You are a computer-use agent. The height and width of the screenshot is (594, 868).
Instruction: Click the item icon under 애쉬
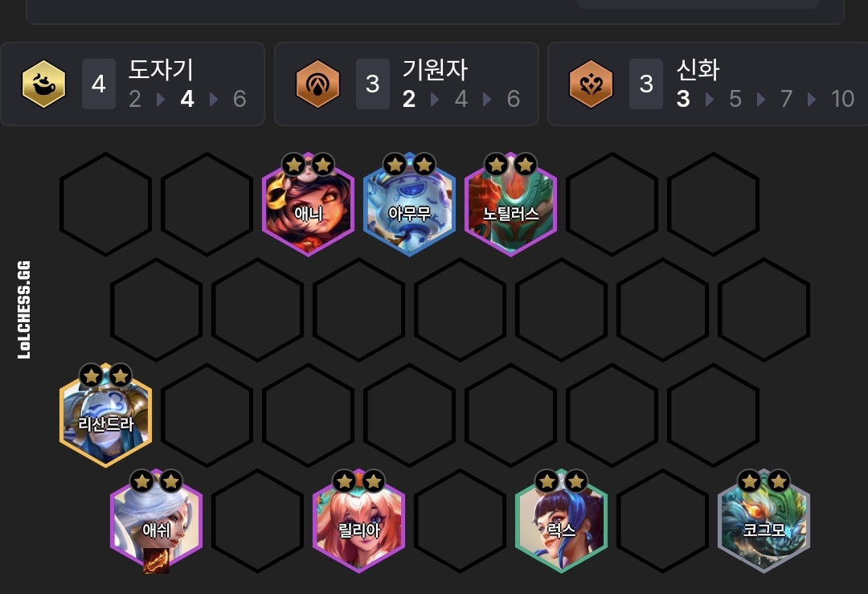pos(156,560)
